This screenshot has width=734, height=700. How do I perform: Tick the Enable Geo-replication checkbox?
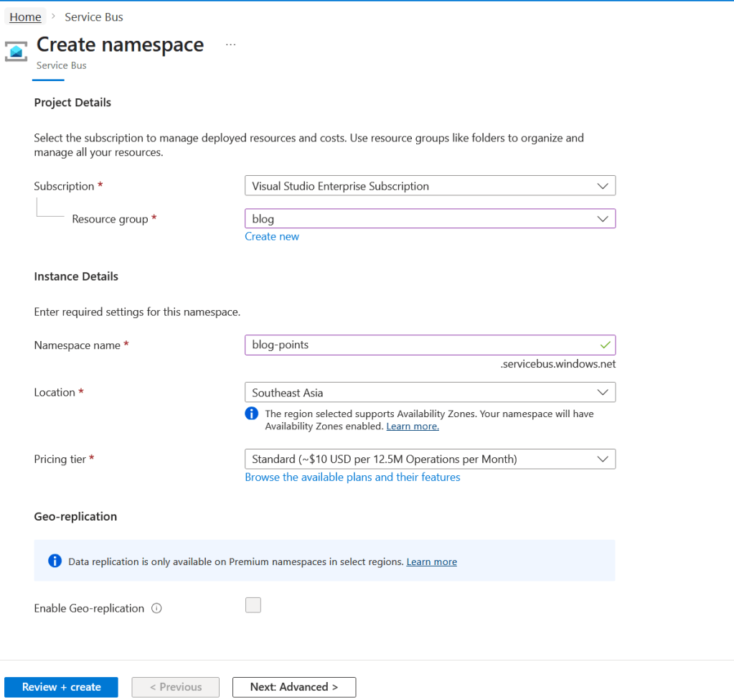[253, 605]
